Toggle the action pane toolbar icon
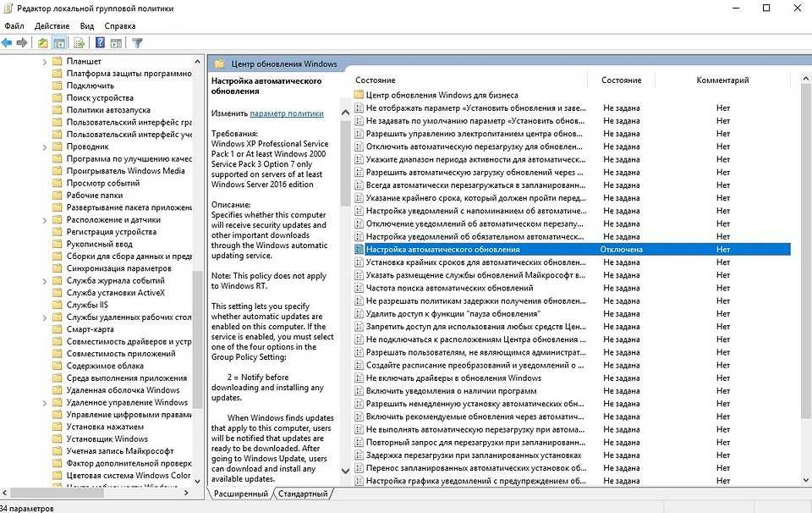 pyautogui.click(x=115, y=42)
